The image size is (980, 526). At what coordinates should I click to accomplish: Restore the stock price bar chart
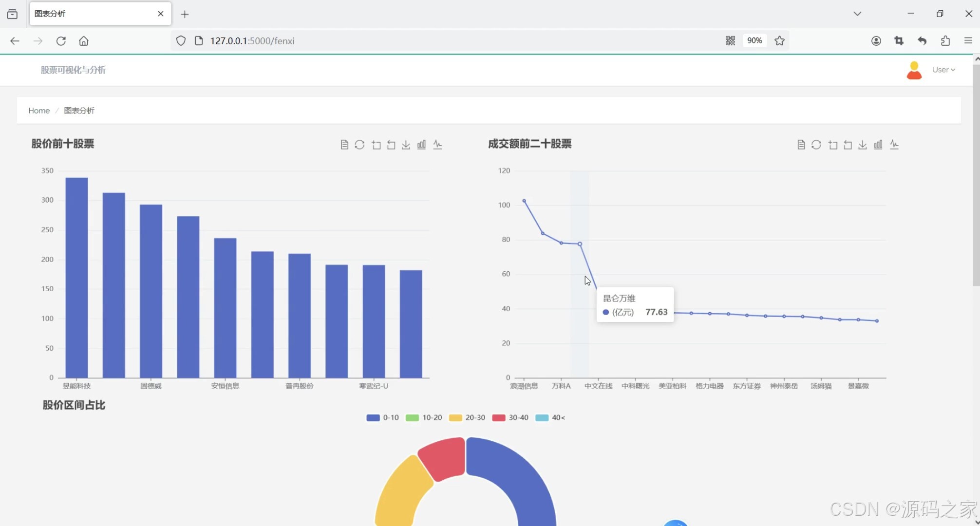(359, 145)
